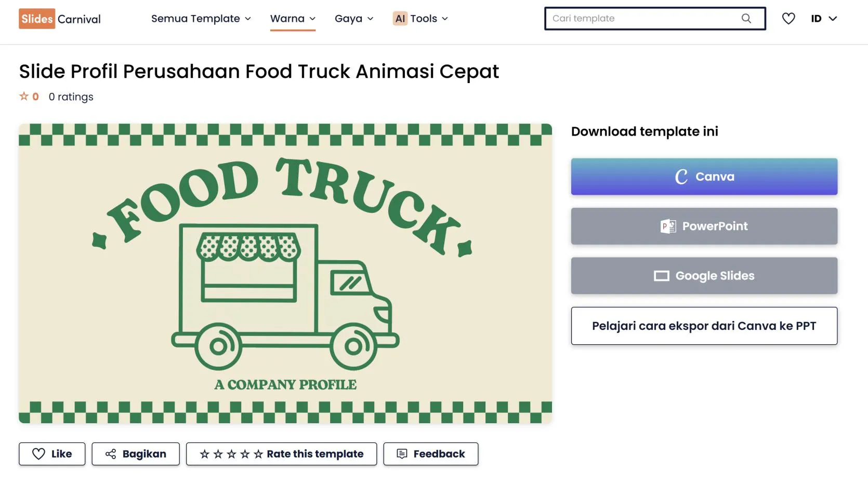Image resolution: width=868 pixels, height=483 pixels.
Task: Click the search magnifier icon
Action: 746,18
